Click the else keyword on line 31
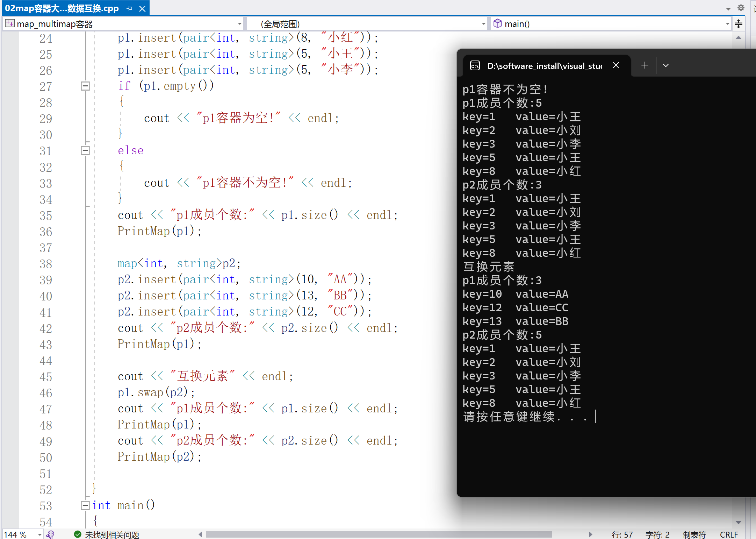 pyautogui.click(x=130, y=150)
